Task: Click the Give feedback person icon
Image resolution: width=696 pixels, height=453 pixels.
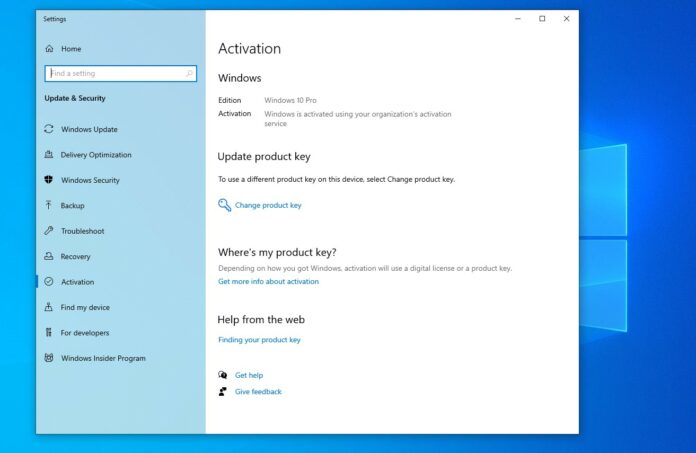Action: pos(223,391)
